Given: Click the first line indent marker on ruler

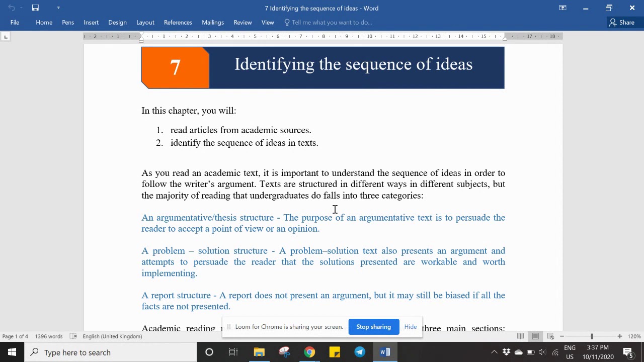Looking at the screenshot, I should pos(141,34).
